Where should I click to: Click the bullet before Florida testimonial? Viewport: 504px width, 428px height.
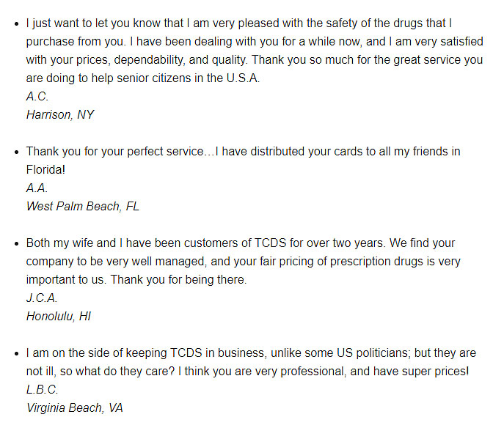click(x=17, y=152)
